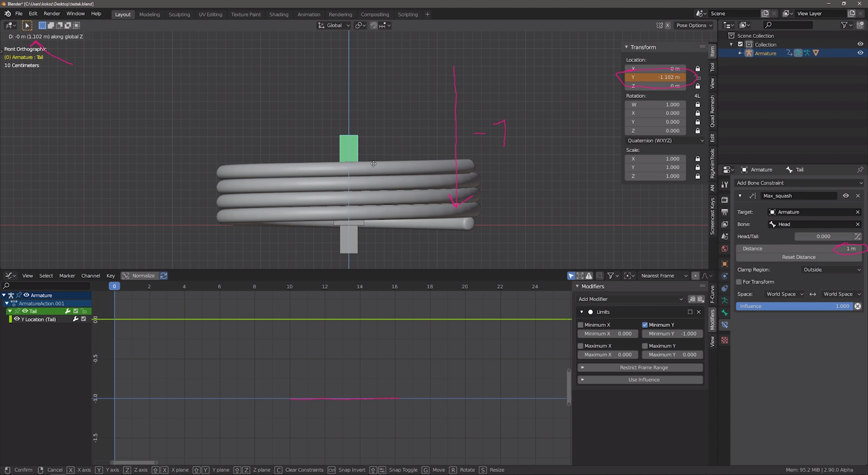Open the Active Tool properties tab

725,185
